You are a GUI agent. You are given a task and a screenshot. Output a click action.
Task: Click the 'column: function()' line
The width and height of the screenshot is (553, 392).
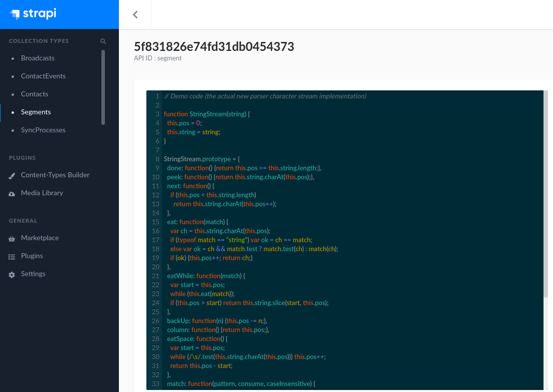coord(218,330)
